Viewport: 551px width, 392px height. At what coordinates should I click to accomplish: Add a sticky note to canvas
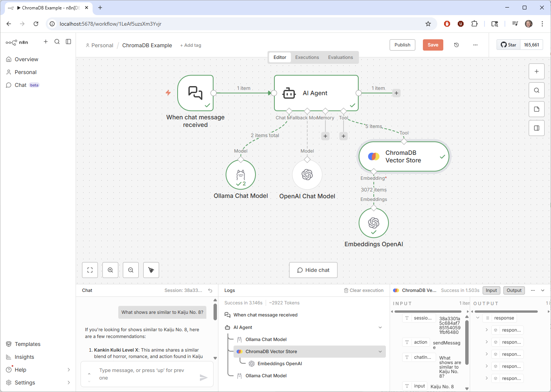[537, 109]
